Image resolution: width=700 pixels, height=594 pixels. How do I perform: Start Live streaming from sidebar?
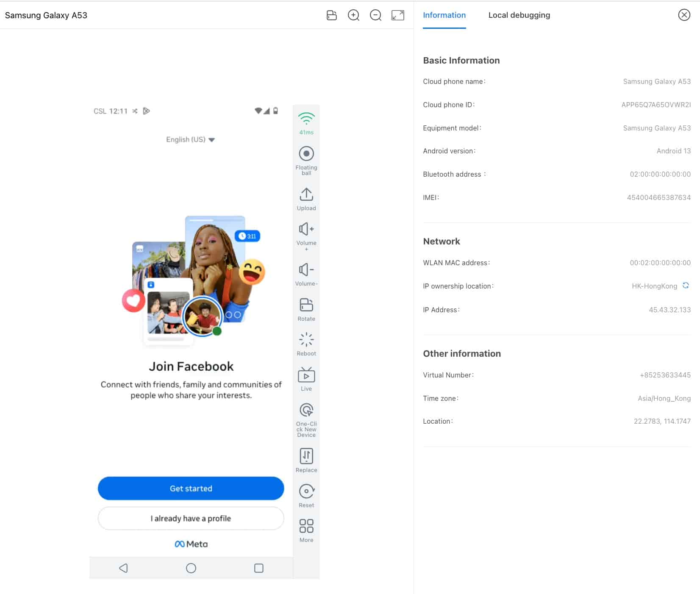[306, 379]
